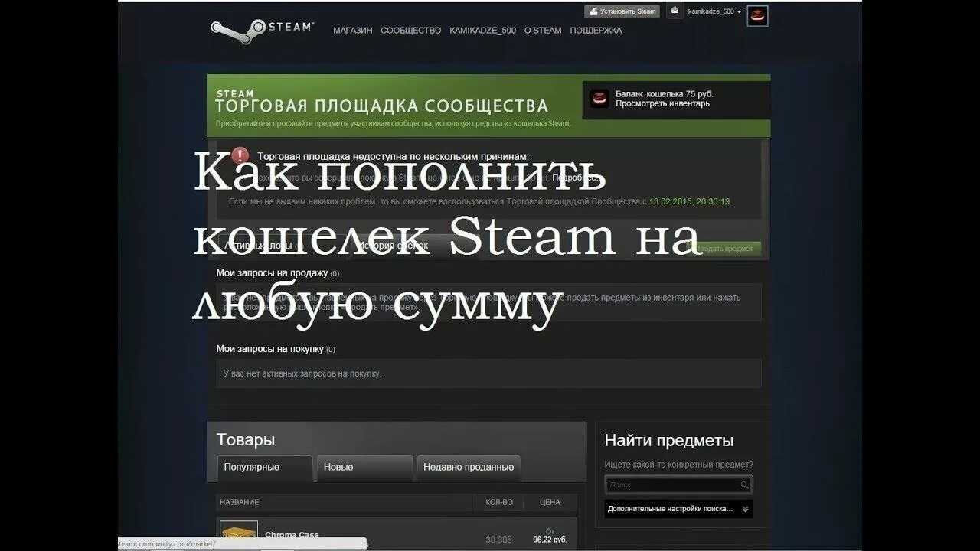The height and width of the screenshot is (551, 980).
Task: Open the О STEAM menu item
Action: [x=543, y=31]
